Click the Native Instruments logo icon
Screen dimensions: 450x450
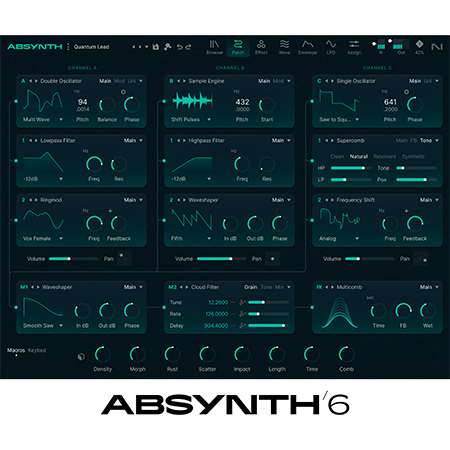click(437, 47)
